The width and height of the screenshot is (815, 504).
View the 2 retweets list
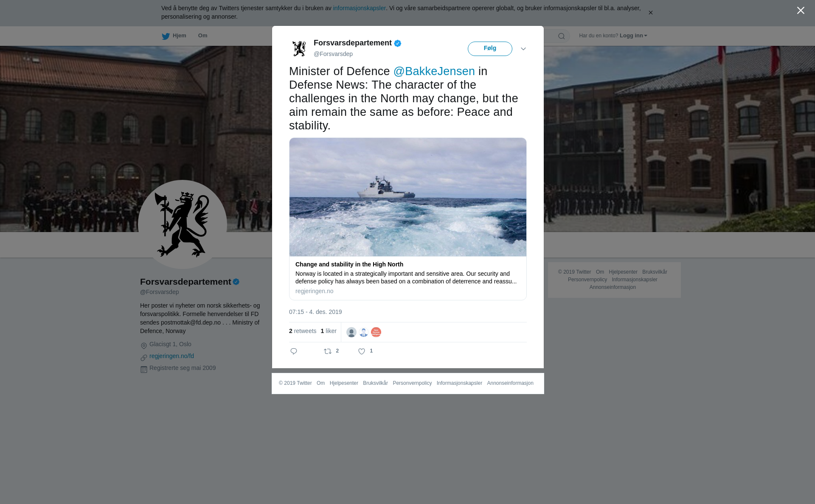pyautogui.click(x=303, y=331)
